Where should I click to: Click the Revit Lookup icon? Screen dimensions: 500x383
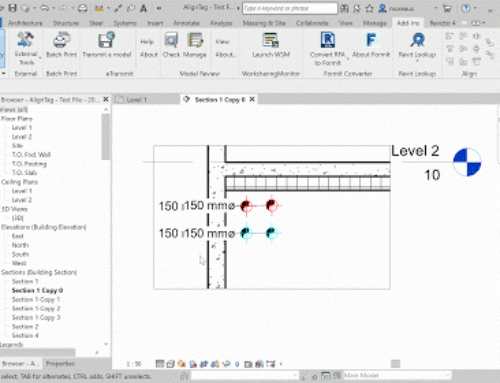pos(417,40)
